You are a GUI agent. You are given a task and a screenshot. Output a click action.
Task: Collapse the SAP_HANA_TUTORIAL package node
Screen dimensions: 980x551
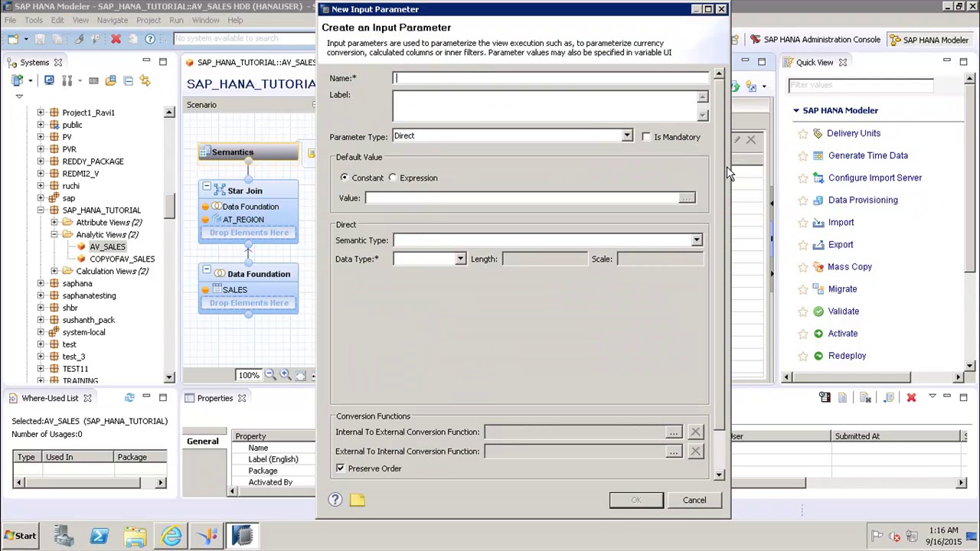tap(41, 210)
